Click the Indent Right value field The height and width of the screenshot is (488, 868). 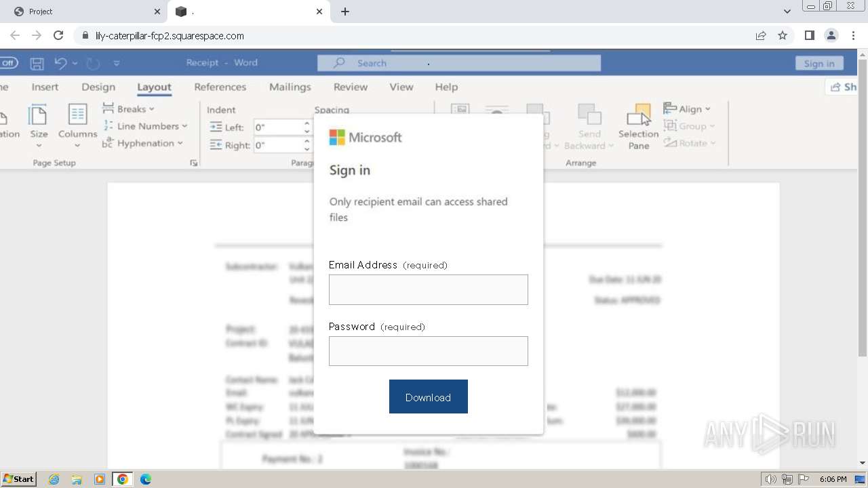coord(279,145)
